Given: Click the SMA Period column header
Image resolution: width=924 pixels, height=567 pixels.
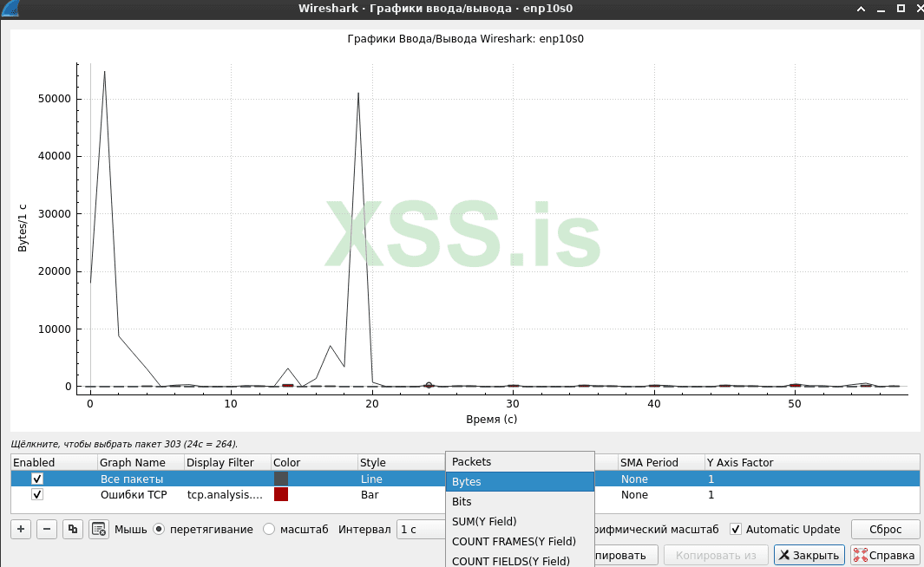Looking at the screenshot, I should point(661,462).
